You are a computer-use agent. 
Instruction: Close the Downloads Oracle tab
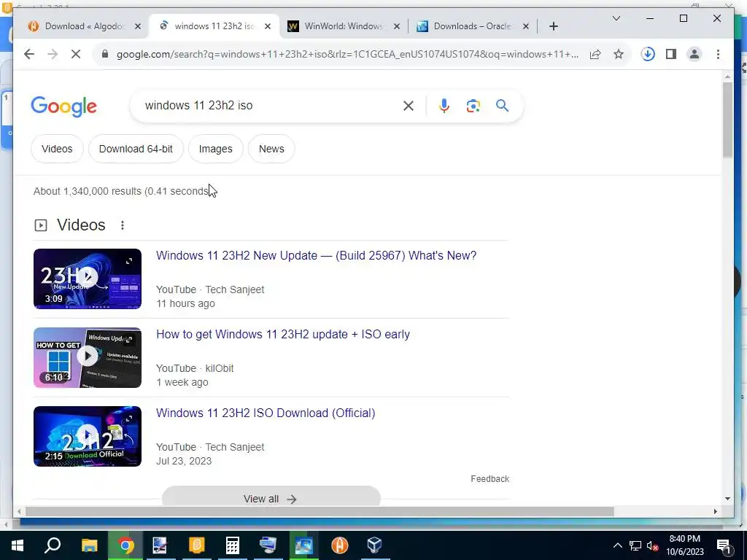point(525,27)
